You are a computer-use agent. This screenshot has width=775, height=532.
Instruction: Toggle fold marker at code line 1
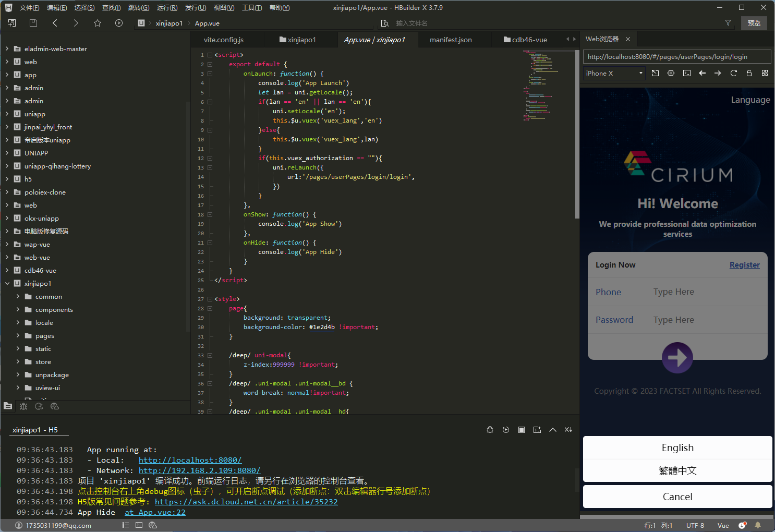[x=210, y=55]
